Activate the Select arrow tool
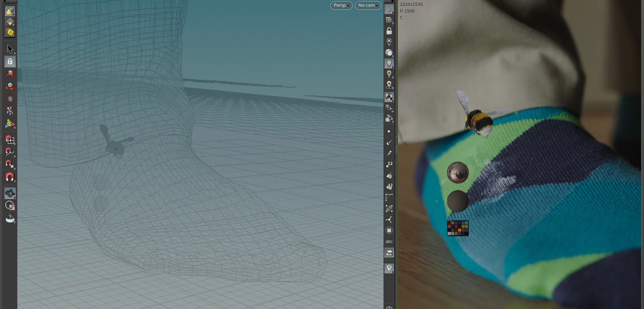 click(10, 49)
